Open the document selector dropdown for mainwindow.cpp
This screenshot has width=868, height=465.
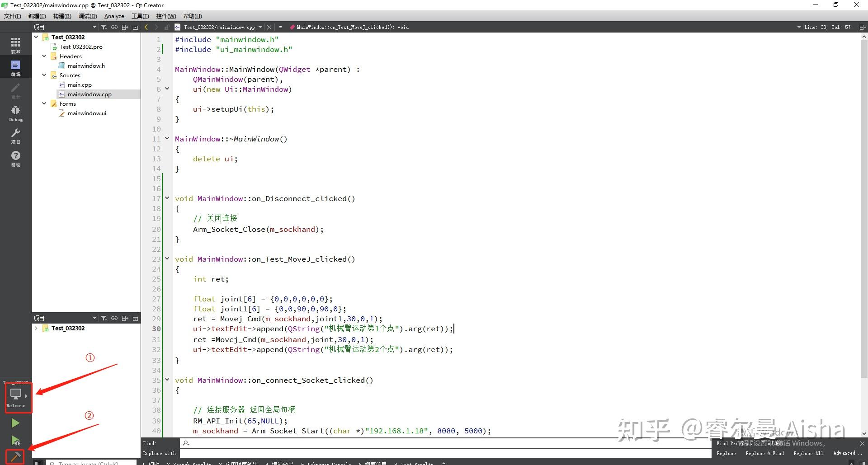260,27
